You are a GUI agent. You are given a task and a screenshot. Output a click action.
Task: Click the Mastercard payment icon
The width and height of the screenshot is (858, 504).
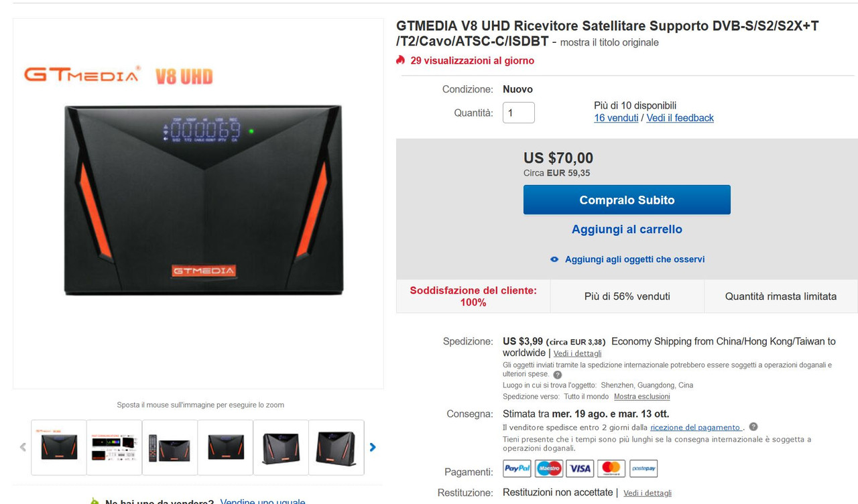tap(611, 468)
